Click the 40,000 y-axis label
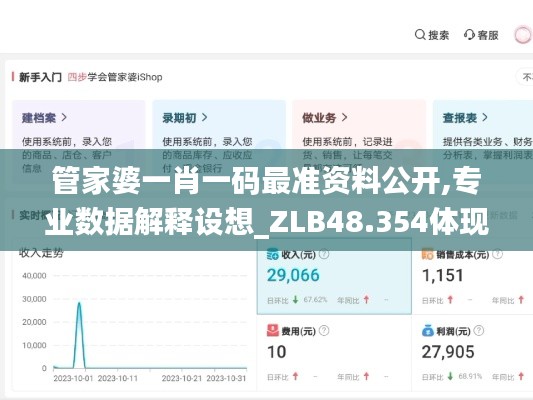533x400 pixels. tap(34, 276)
